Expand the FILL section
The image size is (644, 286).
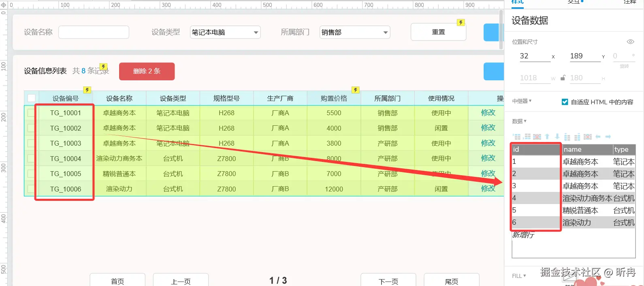tap(519, 276)
